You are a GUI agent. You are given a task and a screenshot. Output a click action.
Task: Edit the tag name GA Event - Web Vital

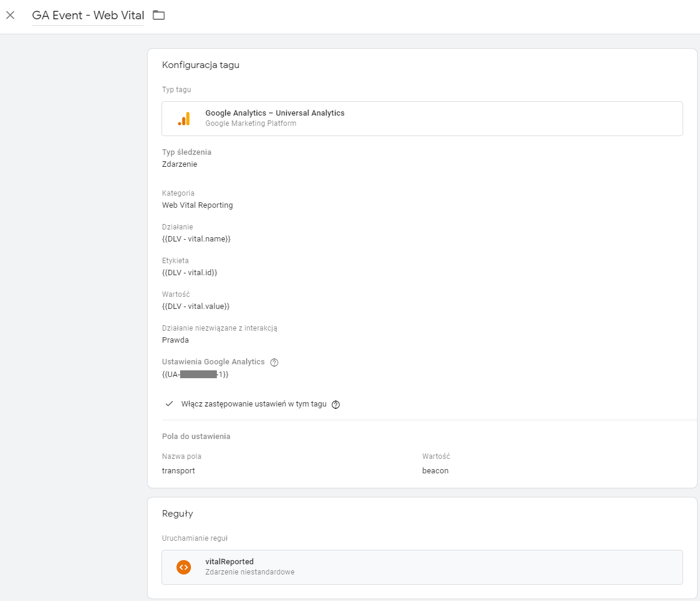click(x=88, y=16)
